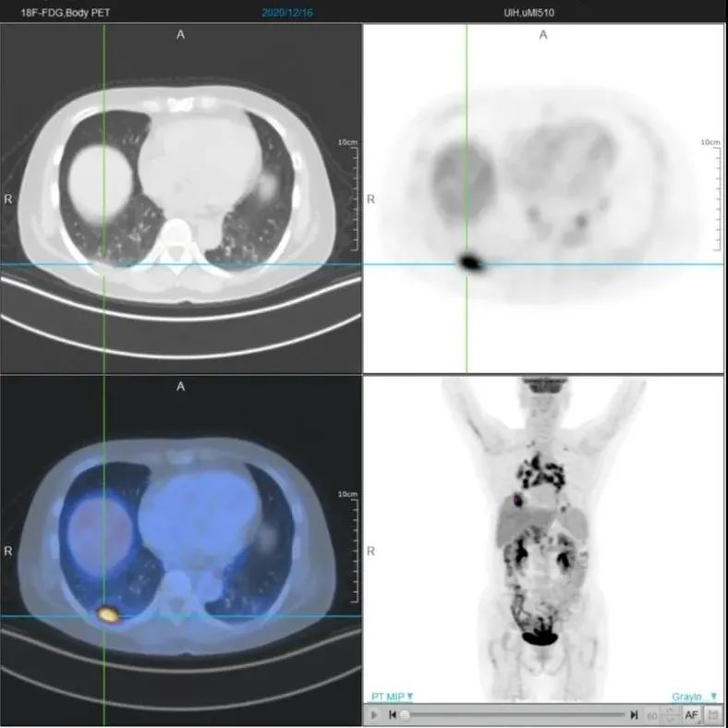The width and height of the screenshot is (728, 728).
Task: Click the cine slider handle
Action: (405, 715)
